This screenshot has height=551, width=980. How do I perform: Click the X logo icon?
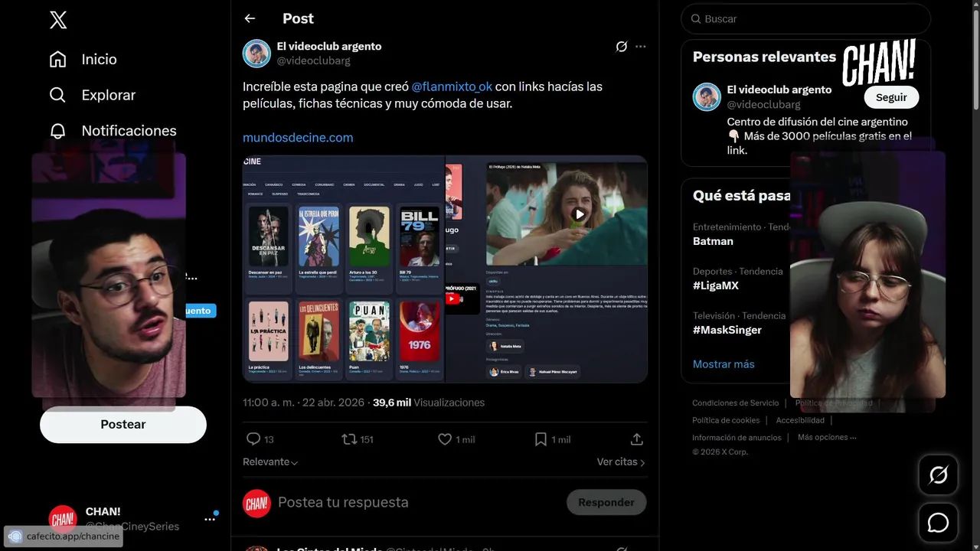coord(58,20)
